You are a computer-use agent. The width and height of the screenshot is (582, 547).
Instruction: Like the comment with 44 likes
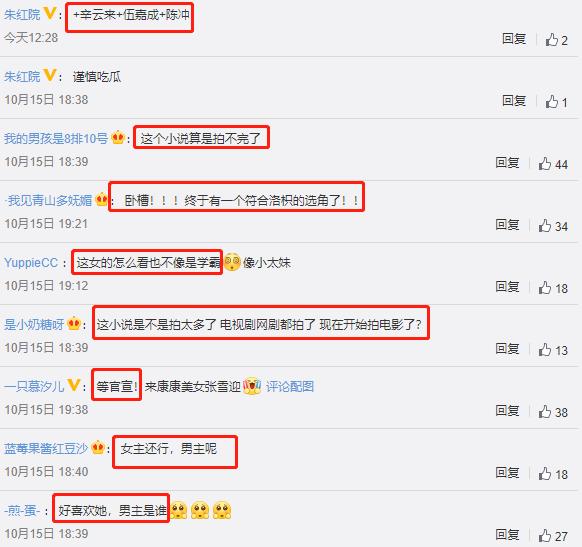pos(545,163)
